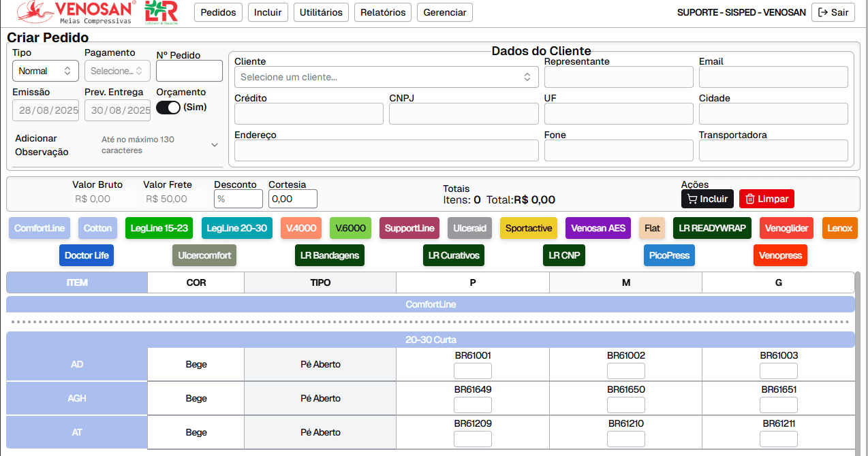Screen dimensions: 868x456
Task: Click Sair to log out
Action: click(x=833, y=12)
